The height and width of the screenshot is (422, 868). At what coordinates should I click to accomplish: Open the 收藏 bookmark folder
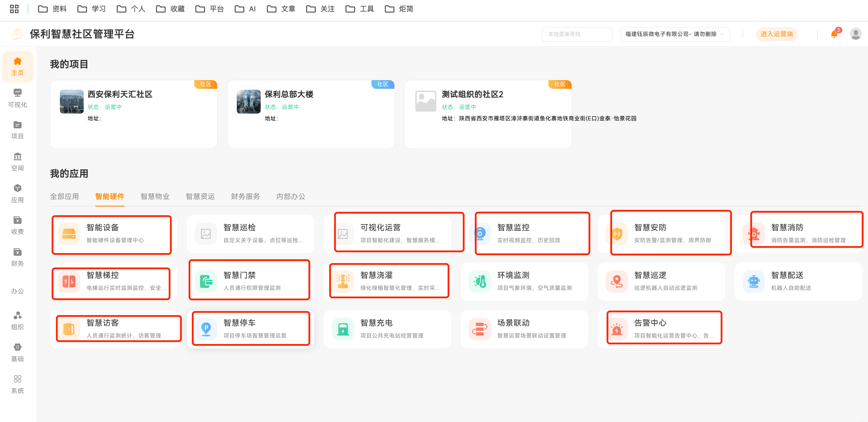click(x=170, y=9)
